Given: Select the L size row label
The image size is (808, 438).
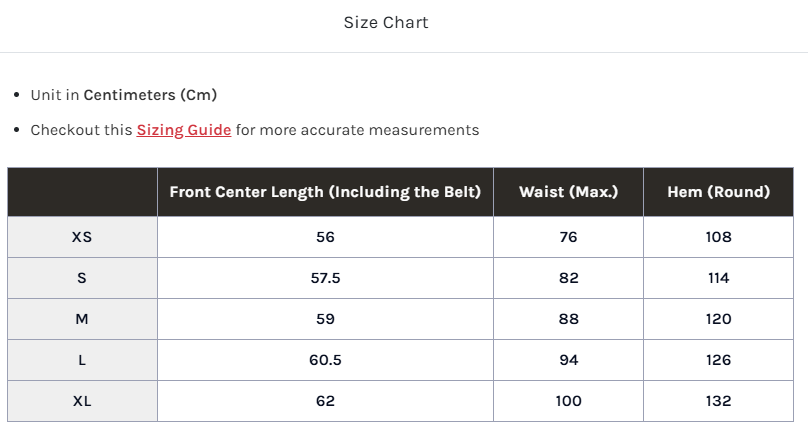Looking at the screenshot, I should click(82, 360).
